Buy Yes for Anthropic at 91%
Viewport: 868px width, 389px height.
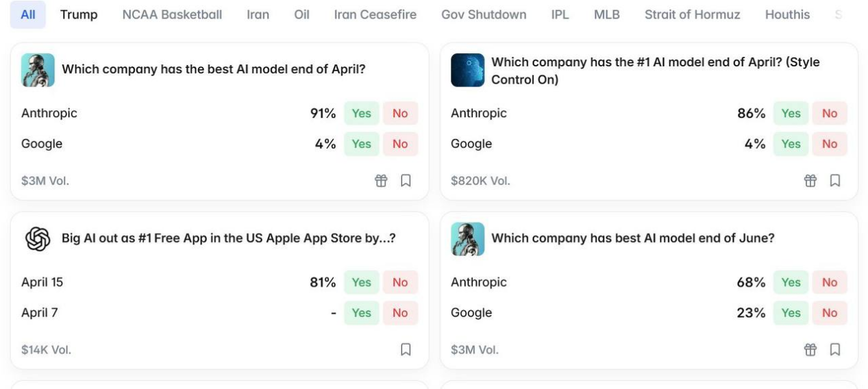[x=361, y=114]
